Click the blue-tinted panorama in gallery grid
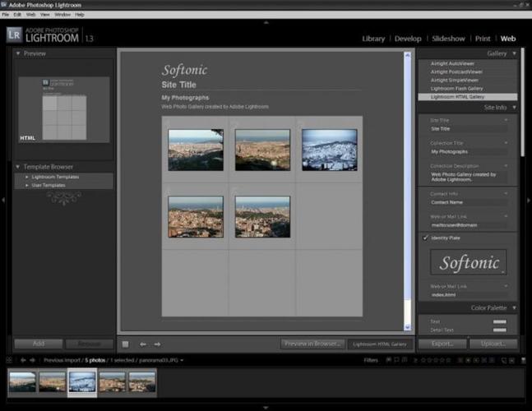The image size is (532, 411). click(x=329, y=150)
